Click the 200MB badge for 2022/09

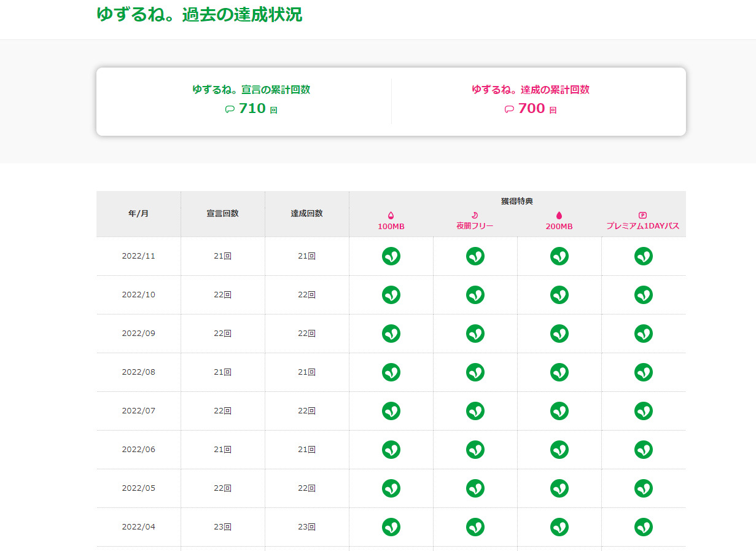559,334
